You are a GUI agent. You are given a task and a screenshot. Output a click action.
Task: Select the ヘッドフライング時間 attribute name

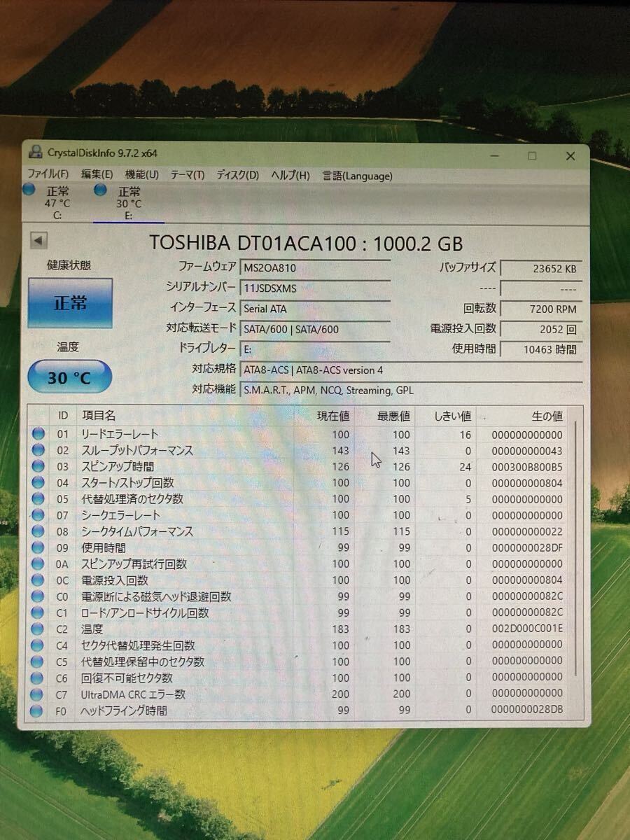pyautogui.click(x=125, y=710)
